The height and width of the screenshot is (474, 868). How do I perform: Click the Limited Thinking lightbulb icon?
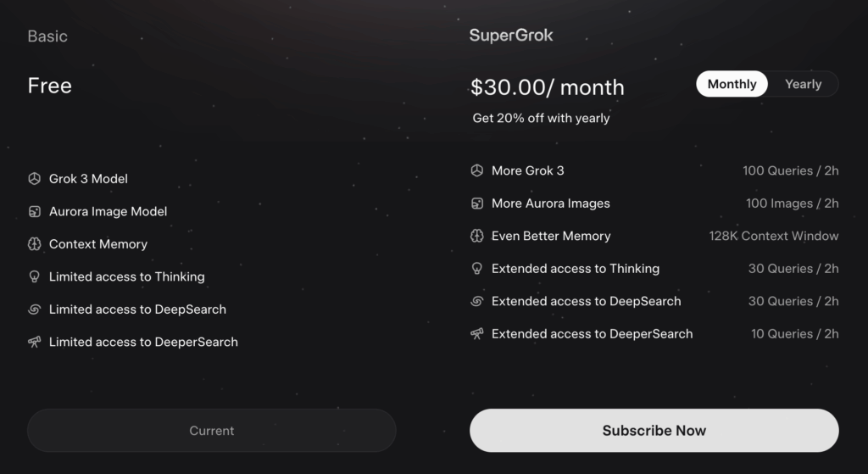[34, 277]
